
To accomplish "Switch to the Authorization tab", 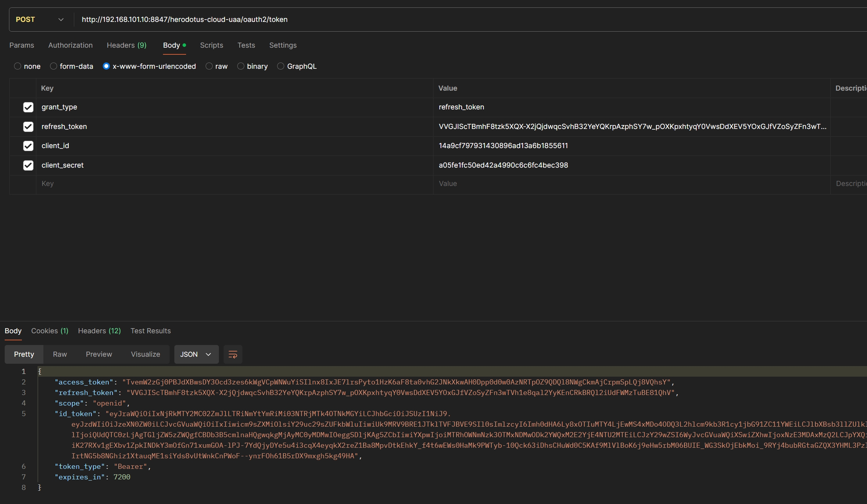I will (70, 45).
